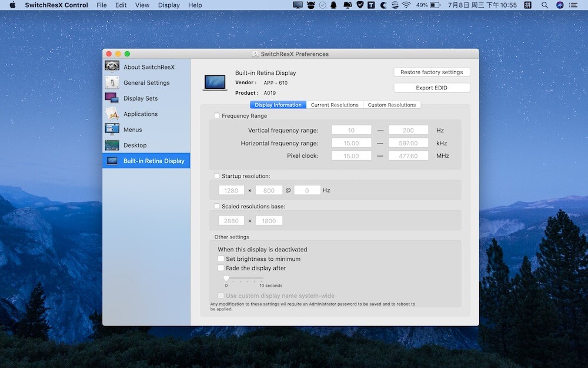Open the SwitchResX Control app menu

point(56,5)
